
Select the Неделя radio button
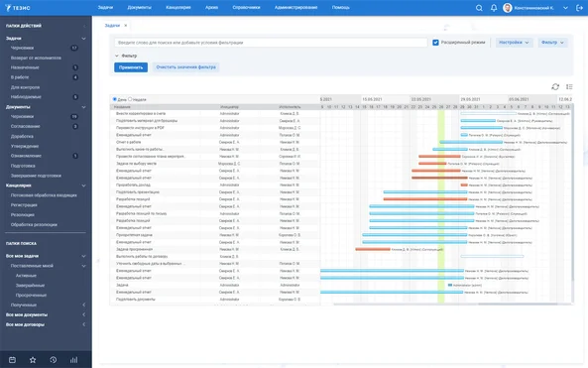click(130, 99)
